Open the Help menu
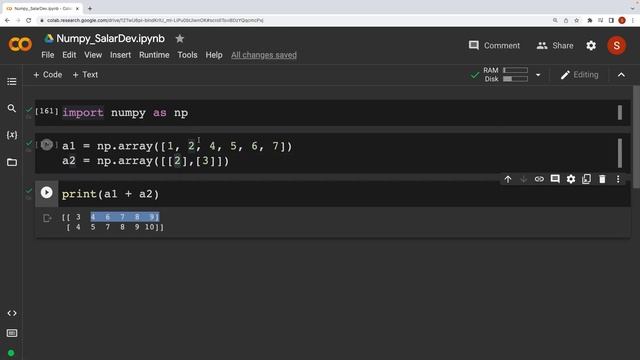The width and height of the screenshot is (640, 360). pos(214,55)
